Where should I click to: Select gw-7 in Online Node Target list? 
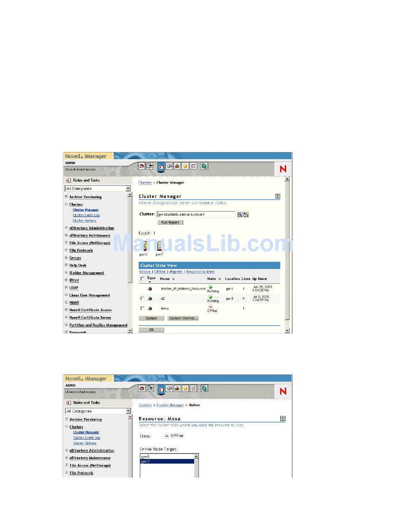pyautogui.click(x=167, y=461)
